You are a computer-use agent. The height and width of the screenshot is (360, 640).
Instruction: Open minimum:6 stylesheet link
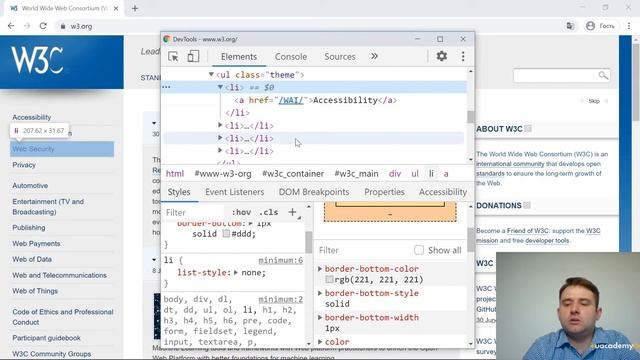[x=280, y=260]
